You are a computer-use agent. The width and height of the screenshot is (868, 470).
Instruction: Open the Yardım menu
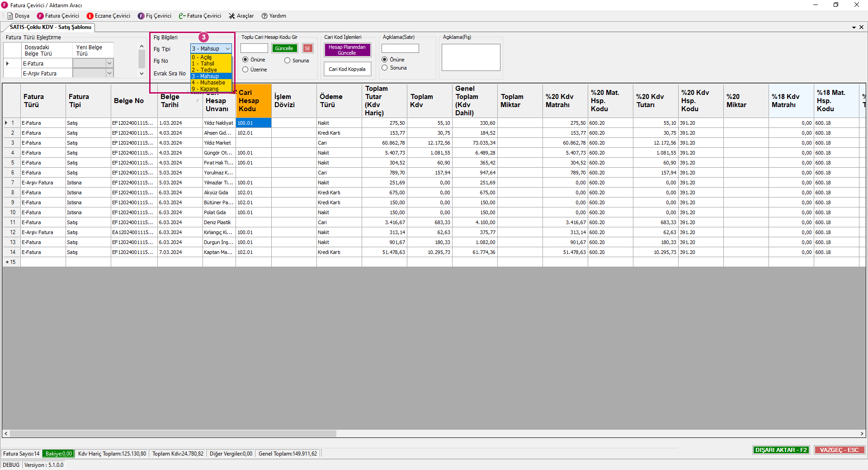pyautogui.click(x=274, y=16)
